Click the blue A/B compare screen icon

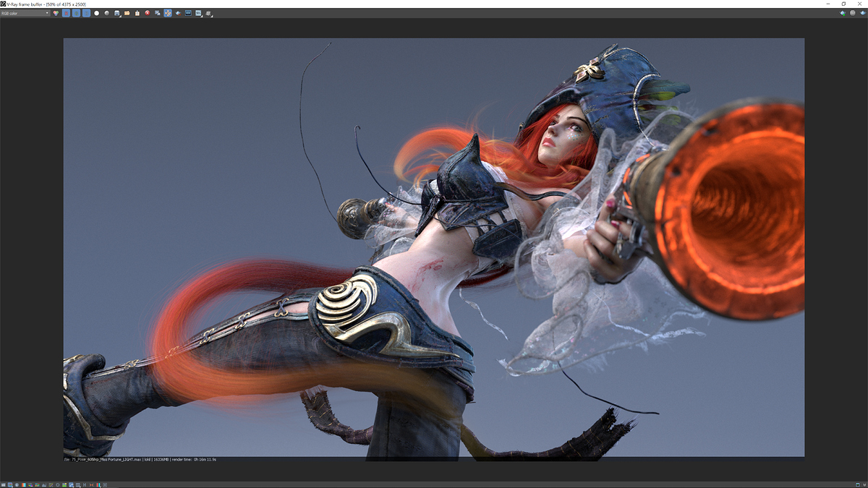(x=188, y=13)
